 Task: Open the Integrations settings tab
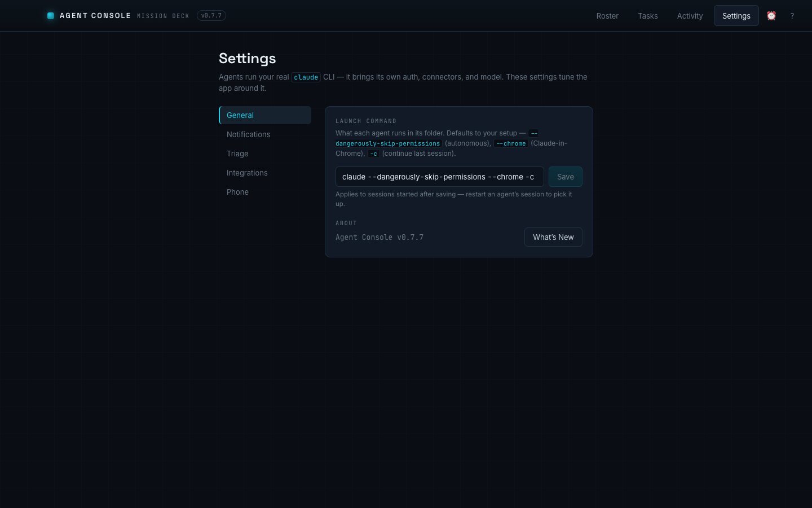(x=265, y=173)
